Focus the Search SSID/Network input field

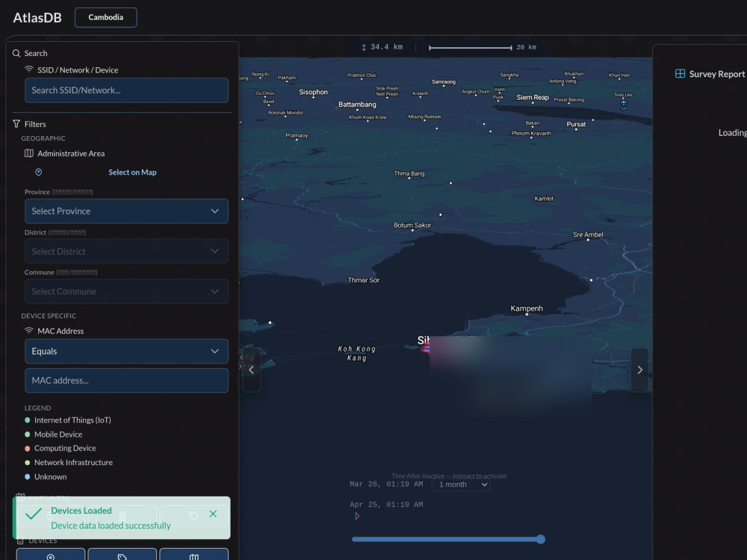[x=126, y=90]
